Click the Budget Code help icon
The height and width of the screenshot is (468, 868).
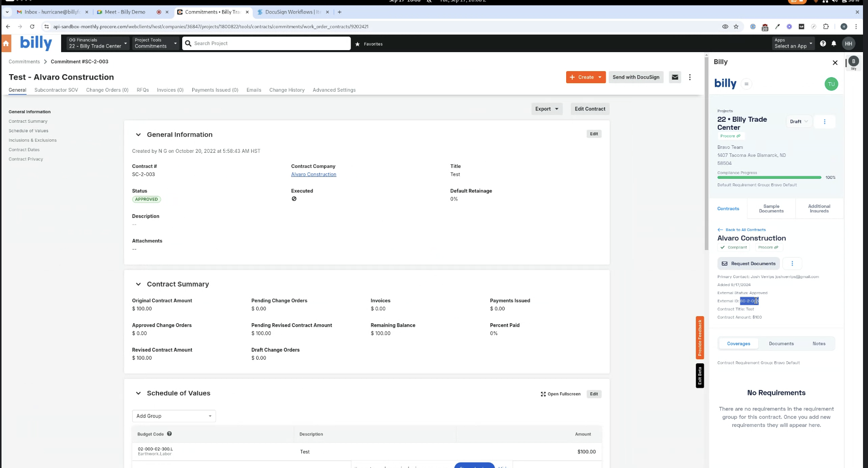coord(169,434)
